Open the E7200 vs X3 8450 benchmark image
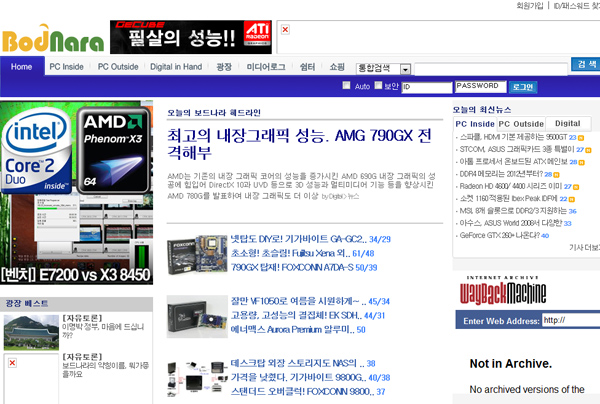The width and height of the screenshot is (600, 404). (x=77, y=193)
